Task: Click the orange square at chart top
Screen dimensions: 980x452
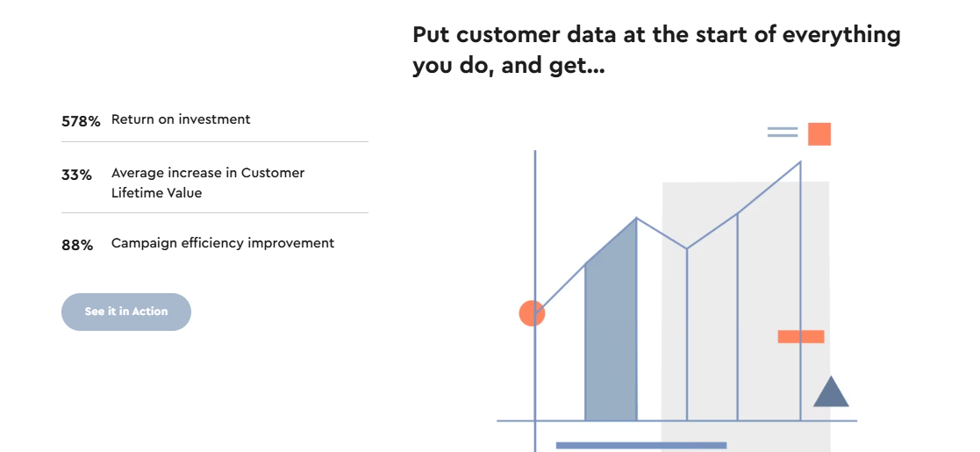Action: pos(819,133)
